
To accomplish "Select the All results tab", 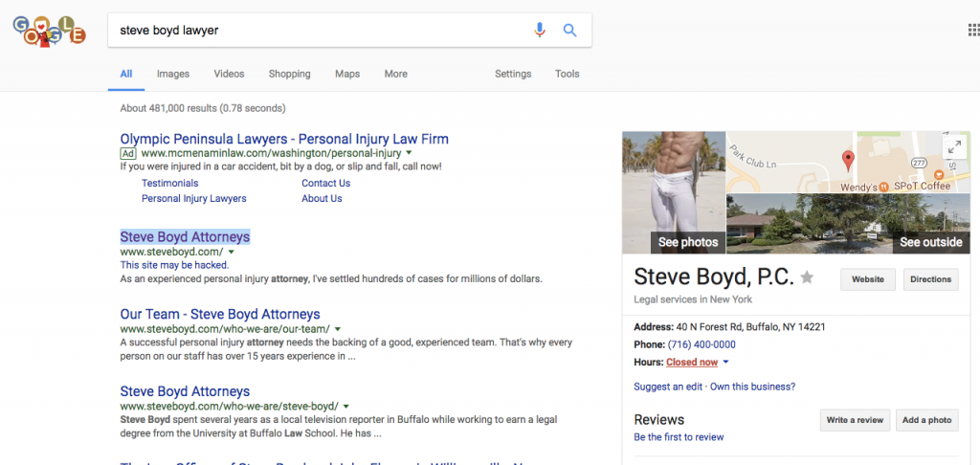I will (x=126, y=74).
